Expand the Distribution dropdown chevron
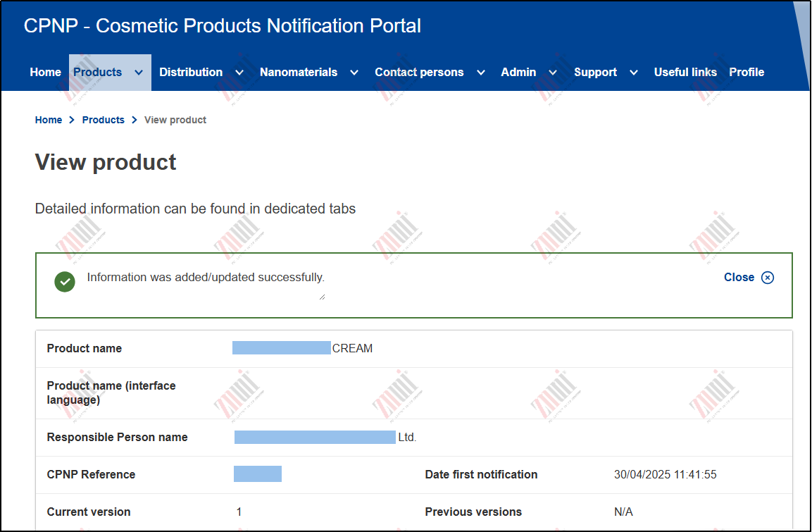Screen dimensions: 812x532 tap(239, 73)
